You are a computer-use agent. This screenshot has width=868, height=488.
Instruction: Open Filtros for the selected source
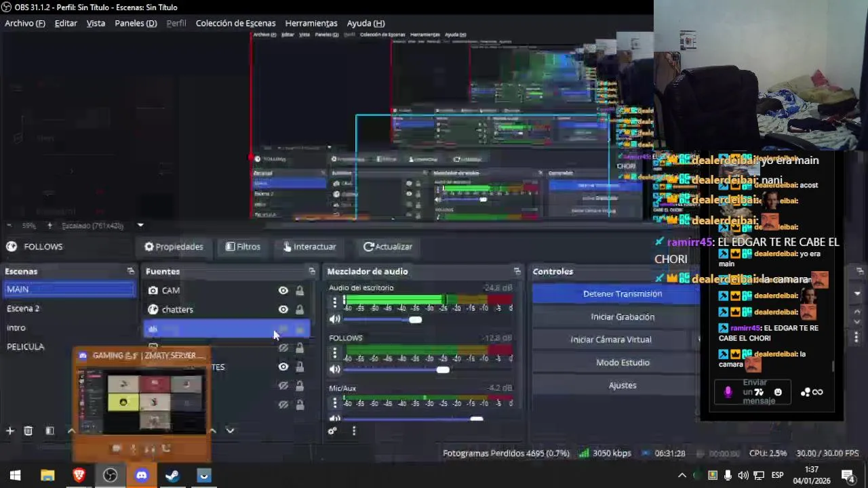pyautogui.click(x=243, y=247)
